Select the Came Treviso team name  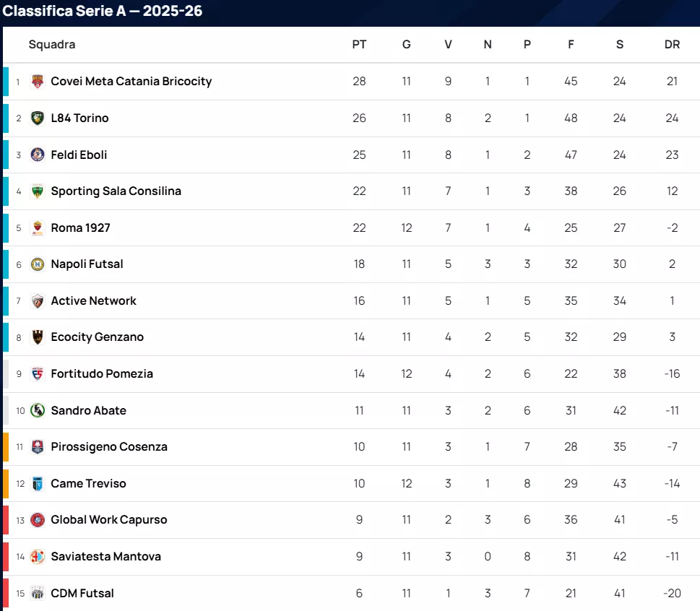[x=88, y=484]
